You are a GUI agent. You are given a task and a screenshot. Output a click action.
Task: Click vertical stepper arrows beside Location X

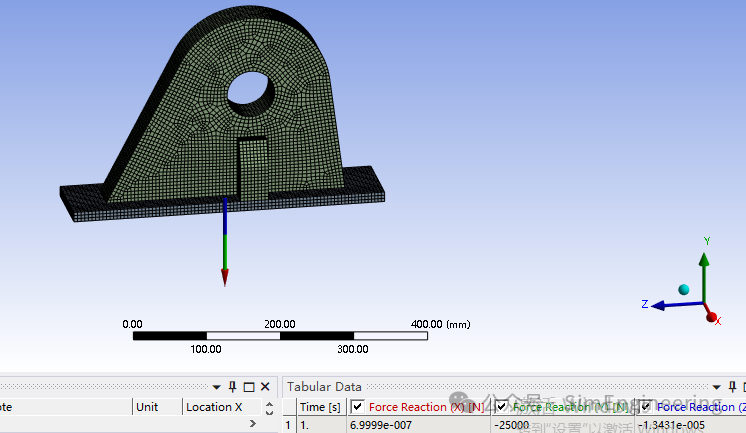[x=269, y=408]
